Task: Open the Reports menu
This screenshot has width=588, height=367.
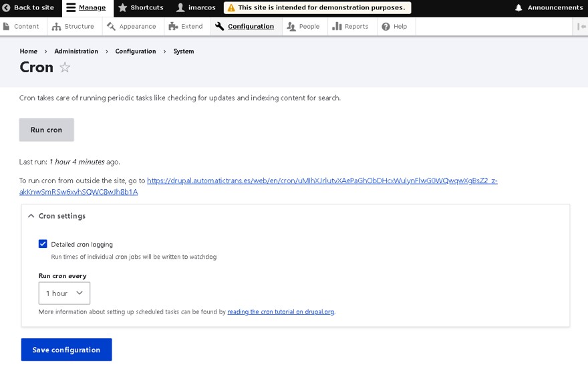Action: (x=351, y=27)
